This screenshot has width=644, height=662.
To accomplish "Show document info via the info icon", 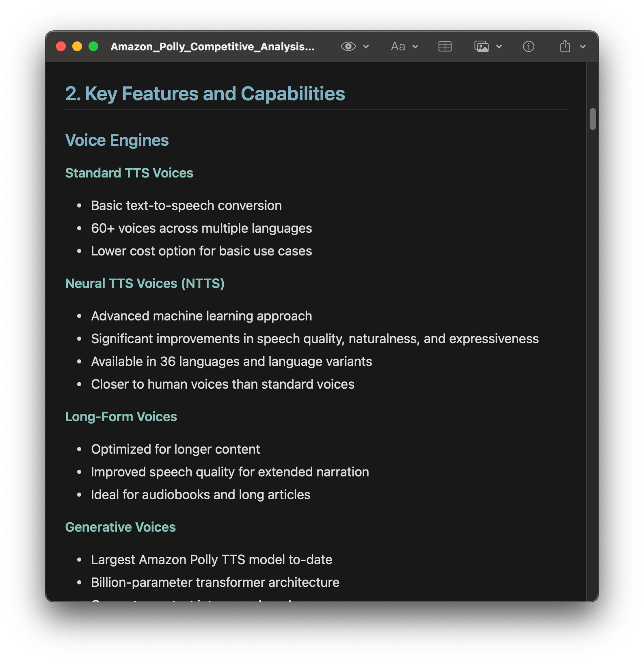I will pos(528,46).
